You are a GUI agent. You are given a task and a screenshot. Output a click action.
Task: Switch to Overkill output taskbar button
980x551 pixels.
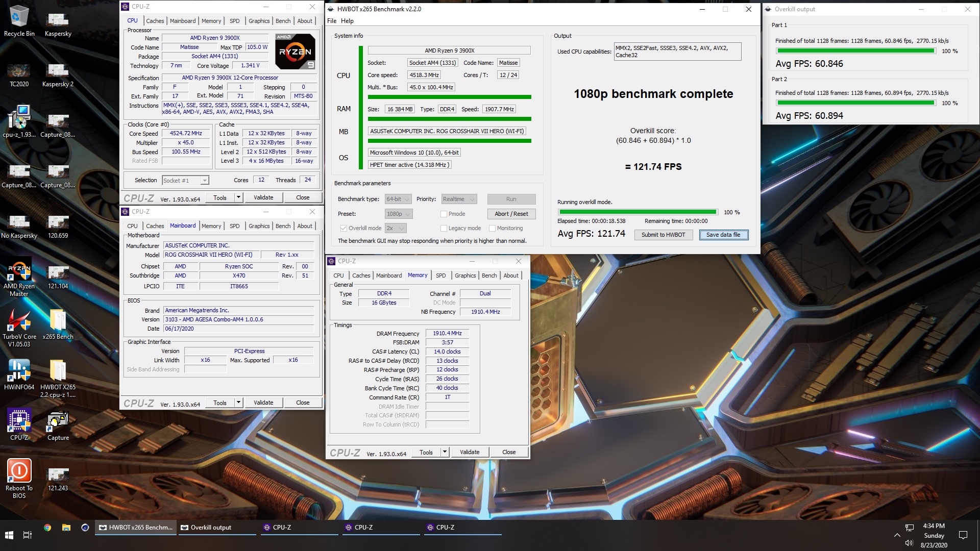[x=217, y=528]
